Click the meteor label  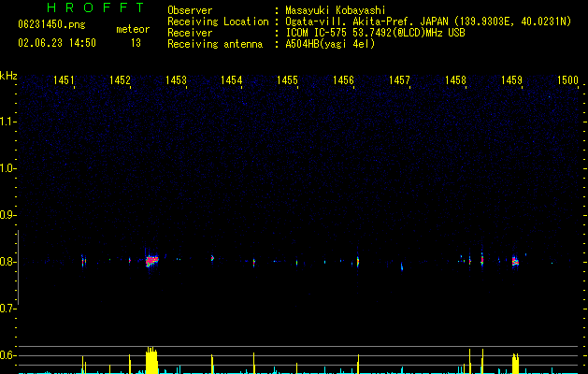pyautogui.click(x=133, y=29)
